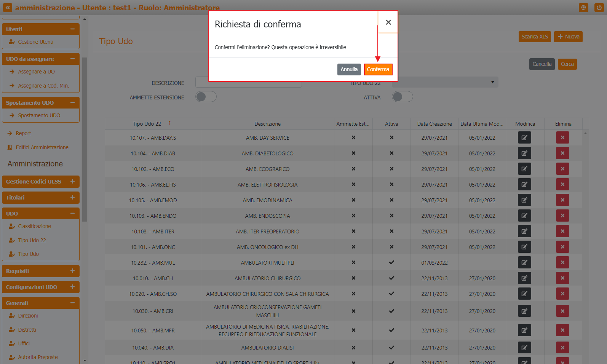The image size is (607, 364).
Task: Click the logout power icon
Action: tap(599, 8)
